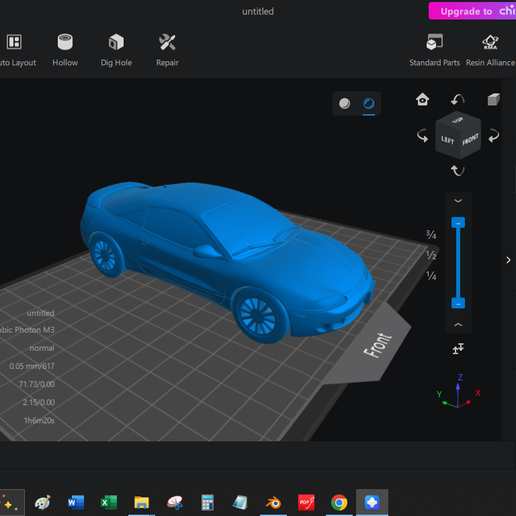Click the Upgrade to button
The image size is (516, 516).
click(472, 11)
